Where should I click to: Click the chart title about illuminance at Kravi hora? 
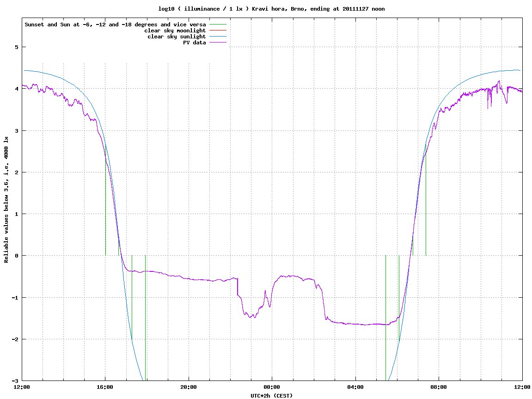point(271,9)
